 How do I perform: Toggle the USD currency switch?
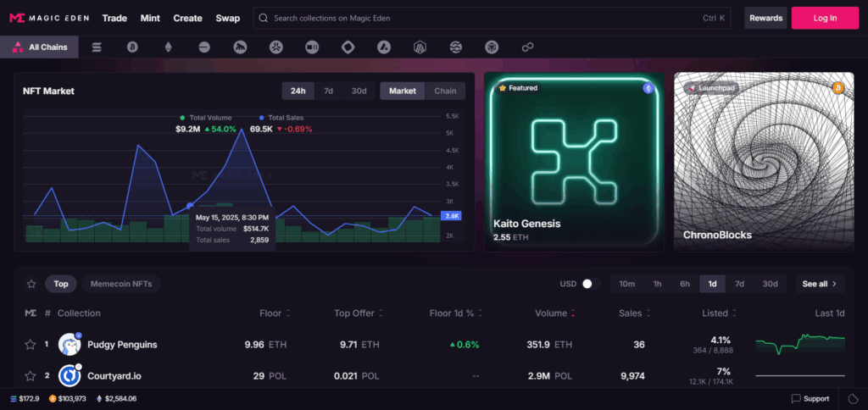pyautogui.click(x=590, y=284)
